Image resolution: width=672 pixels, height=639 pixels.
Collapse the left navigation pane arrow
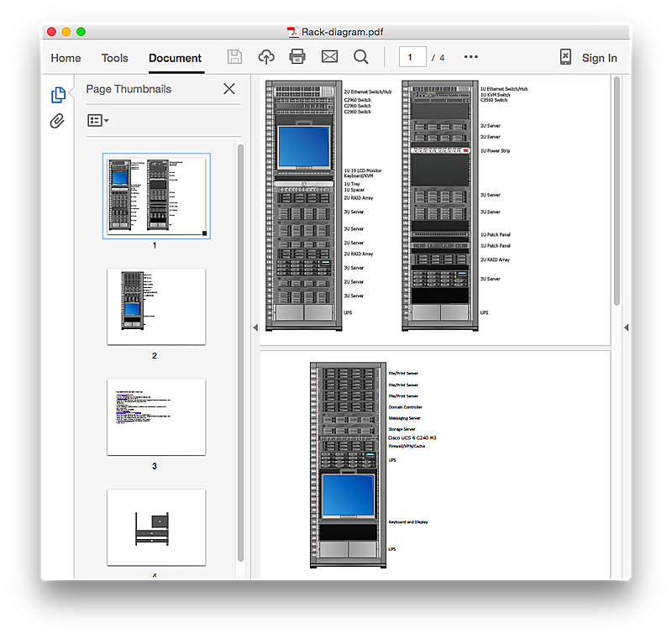tap(255, 327)
